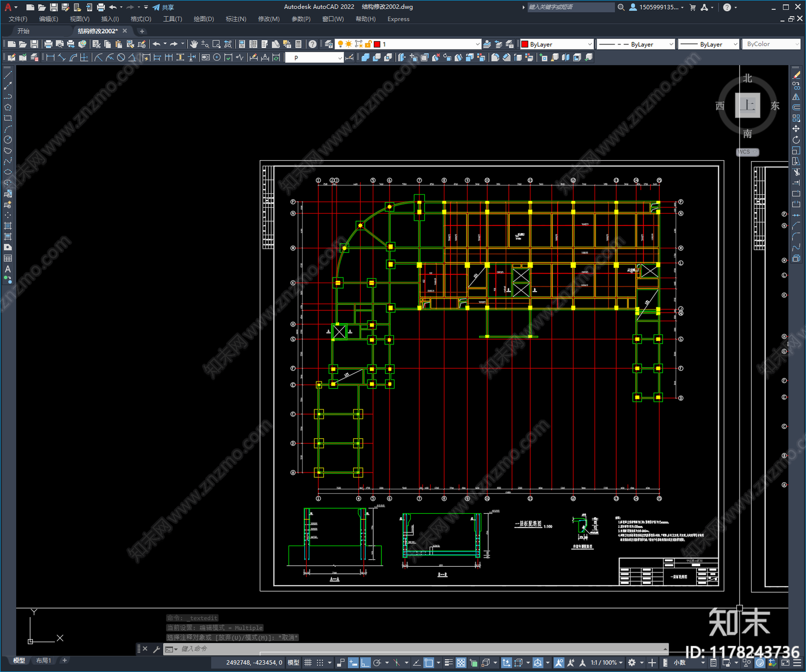The image size is (806, 672).
Task: Toggle polar tracking in status bar
Action: (377, 662)
